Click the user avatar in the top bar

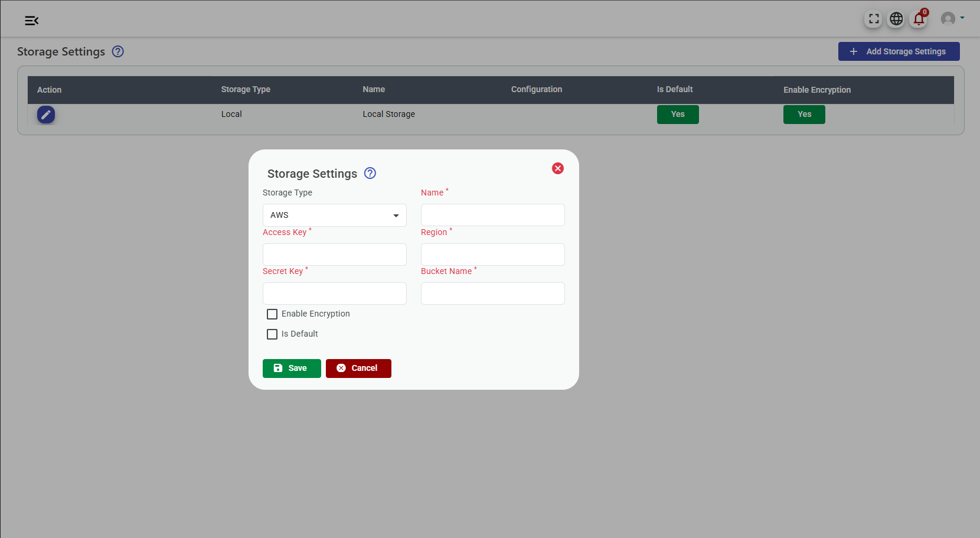[x=948, y=18]
